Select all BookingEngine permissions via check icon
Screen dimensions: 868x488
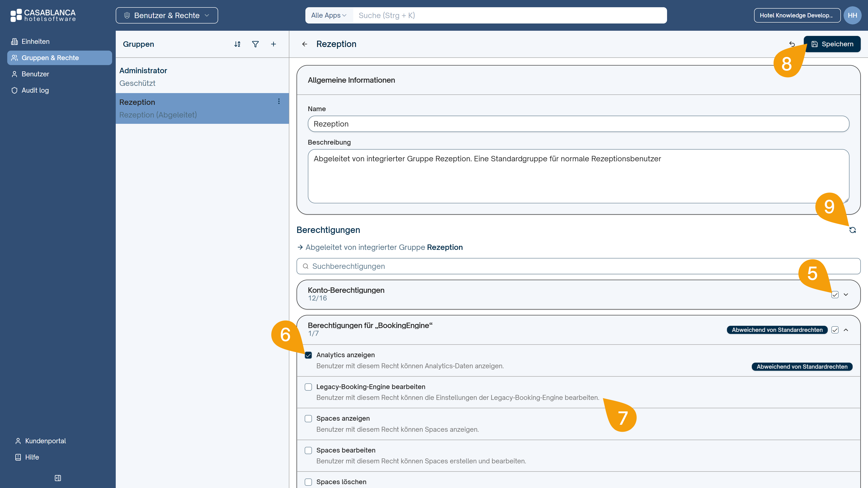pyautogui.click(x=835, y=330)
